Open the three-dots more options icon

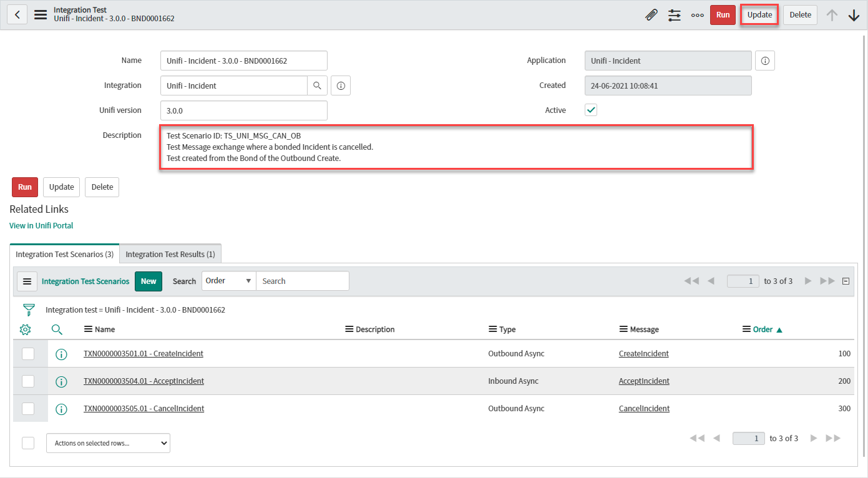click(x=698, y=15)
